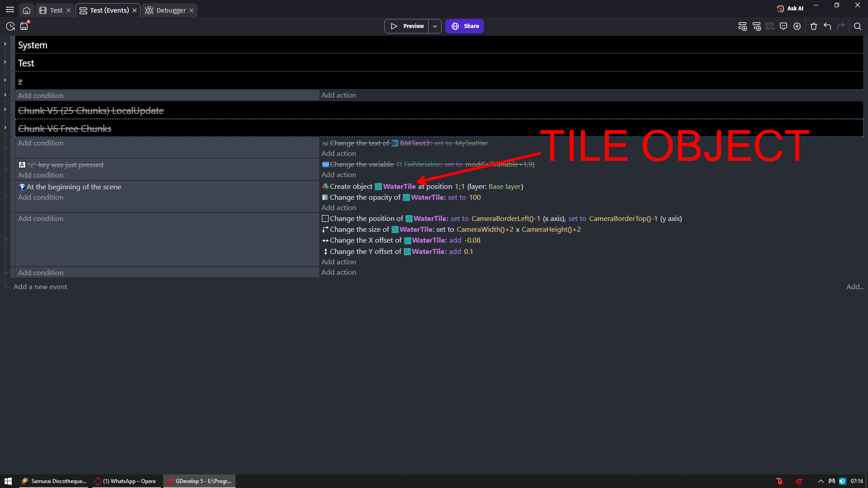Viewport: 868px width, 488px height.
Task: Click the Add a comment toolbar icon
Action: pos(783,26)
